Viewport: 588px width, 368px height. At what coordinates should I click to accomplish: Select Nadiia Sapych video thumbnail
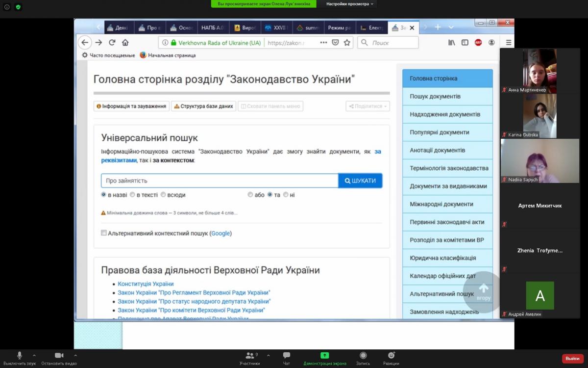click(x=540, y=161)
